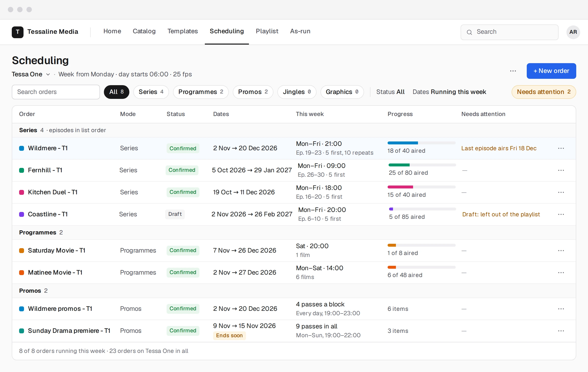Create a new order
Viewport: 588px width, 372px height.
click(x=551, y=71)
